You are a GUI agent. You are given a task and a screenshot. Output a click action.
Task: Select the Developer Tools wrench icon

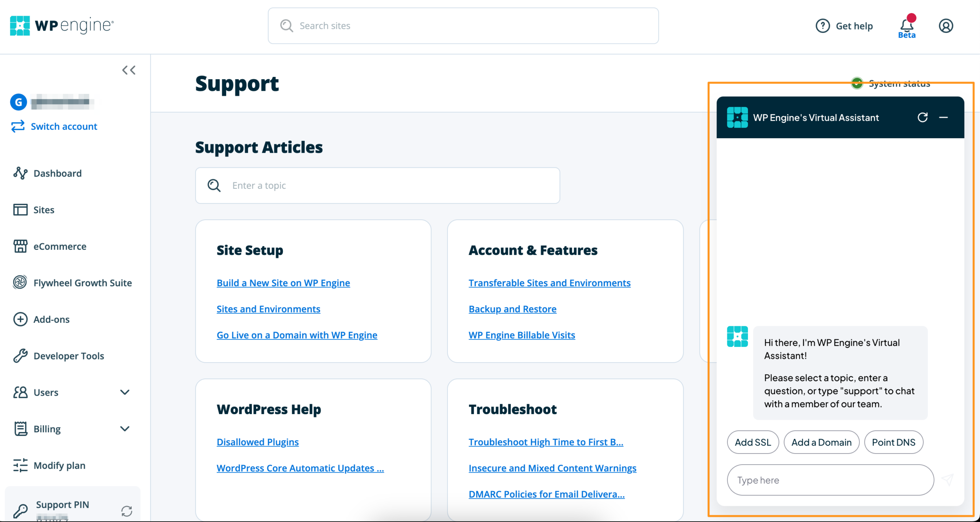(x=20, y=355)
